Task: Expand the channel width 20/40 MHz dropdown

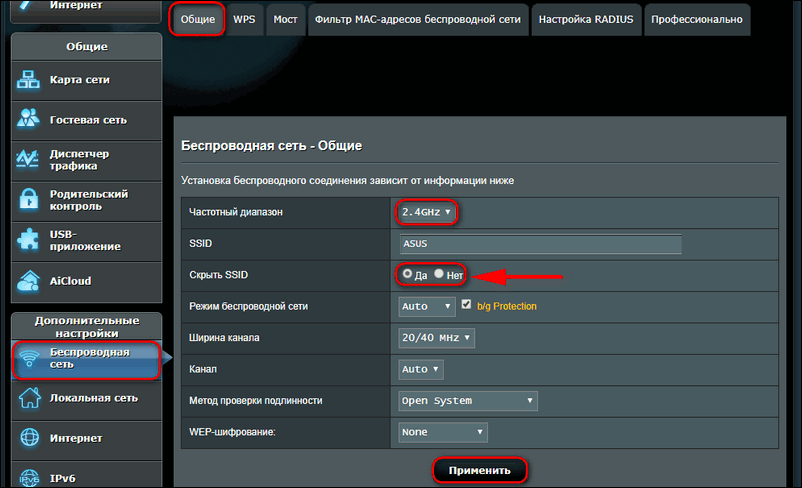Action: 436,338
